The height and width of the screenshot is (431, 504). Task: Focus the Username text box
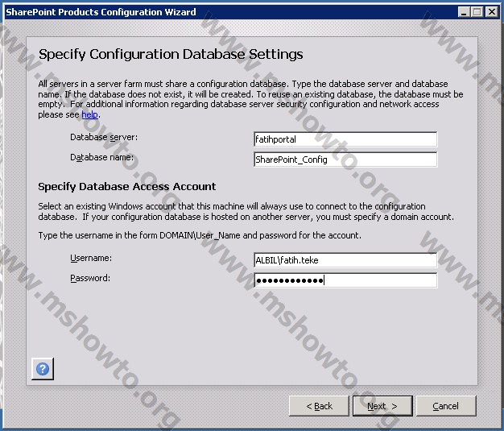(345, 260)
